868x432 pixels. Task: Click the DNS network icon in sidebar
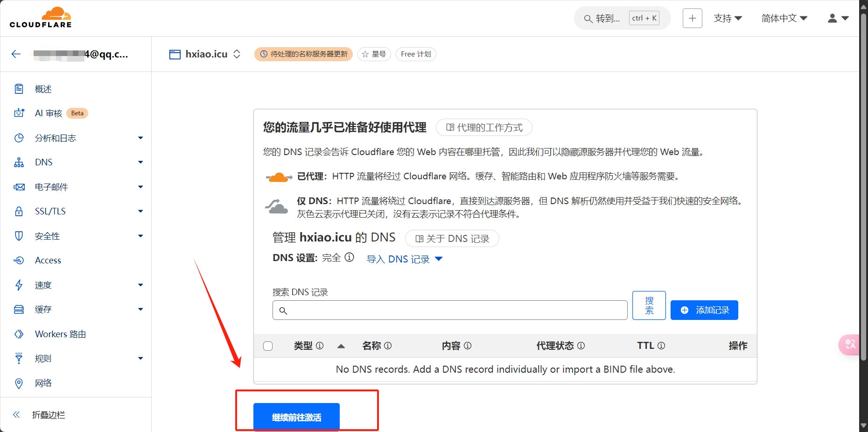(19, 162)
